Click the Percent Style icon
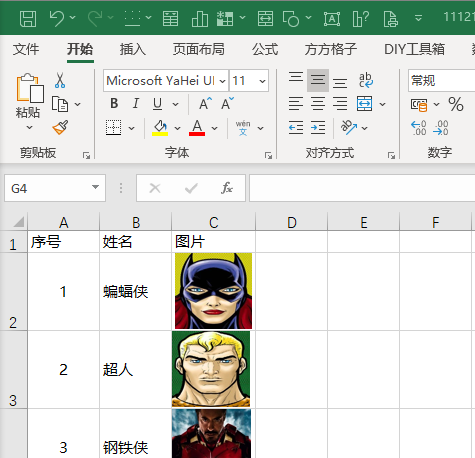The height and width of the screenshot is (458, 475). pos(456,104)
